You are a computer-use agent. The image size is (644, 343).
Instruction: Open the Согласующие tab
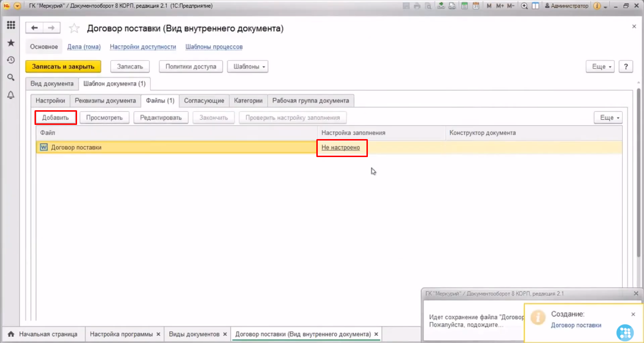pos(204,100)
